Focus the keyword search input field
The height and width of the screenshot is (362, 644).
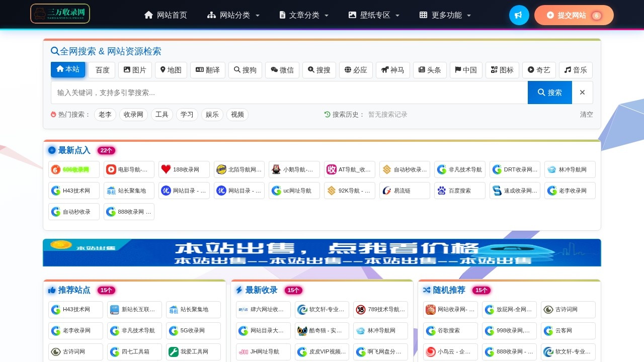tap(289, 93)
